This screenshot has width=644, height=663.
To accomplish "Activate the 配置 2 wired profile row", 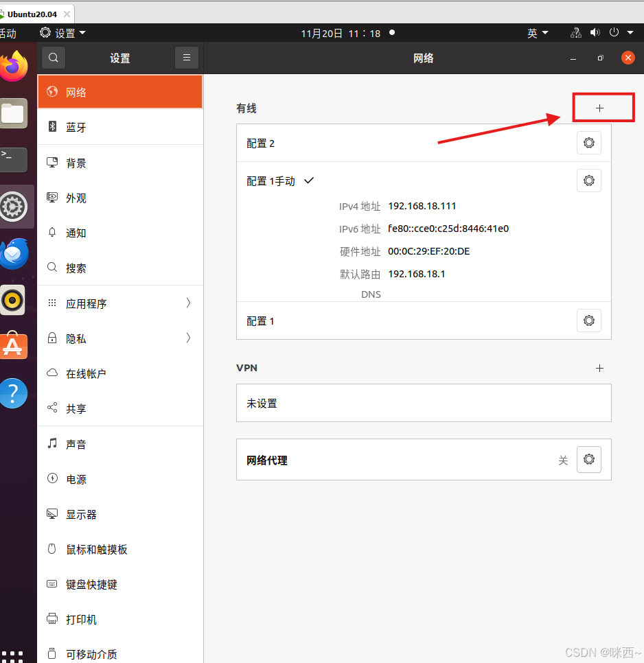I will [x=424, y=143].
